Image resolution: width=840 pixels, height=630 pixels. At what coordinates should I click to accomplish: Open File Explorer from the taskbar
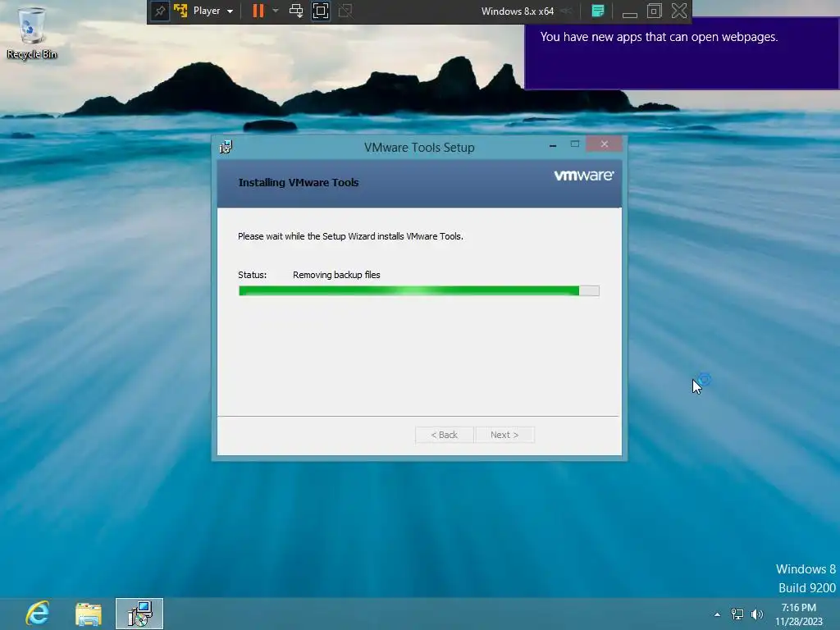tap(89, 614)
